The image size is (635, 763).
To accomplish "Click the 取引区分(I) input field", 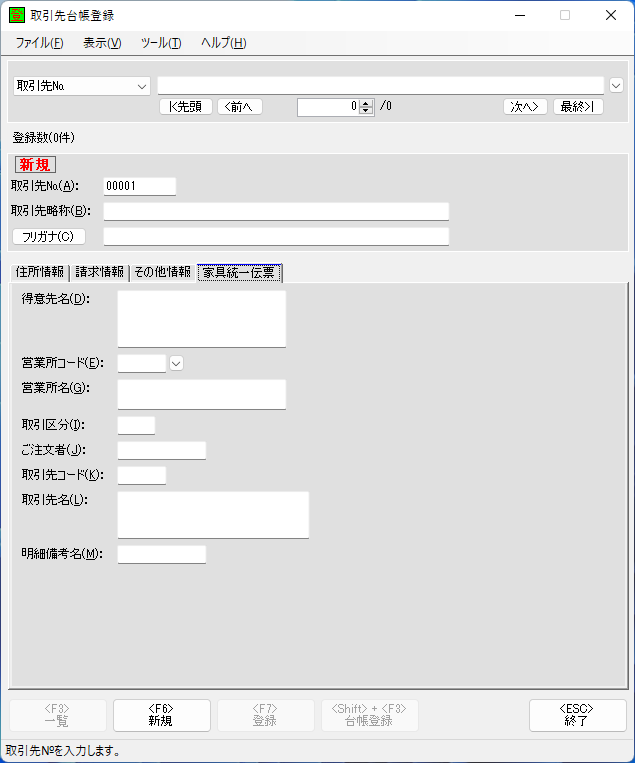I will 136,425.
